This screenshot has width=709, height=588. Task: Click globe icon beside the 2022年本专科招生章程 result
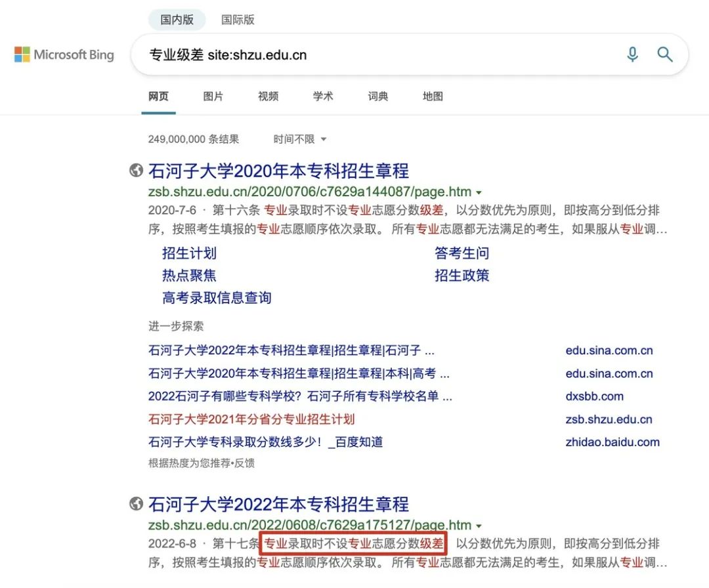point(136,503)
